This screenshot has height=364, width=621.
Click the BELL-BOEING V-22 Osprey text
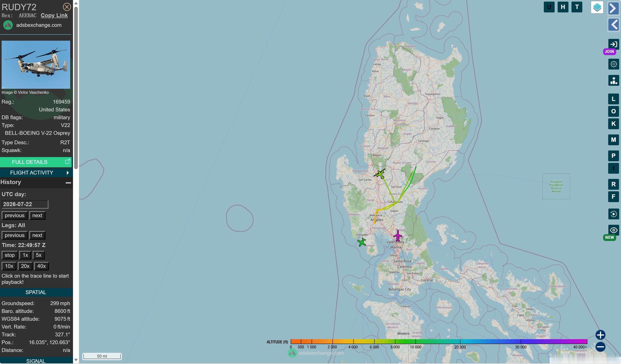(x=37, y=133)
